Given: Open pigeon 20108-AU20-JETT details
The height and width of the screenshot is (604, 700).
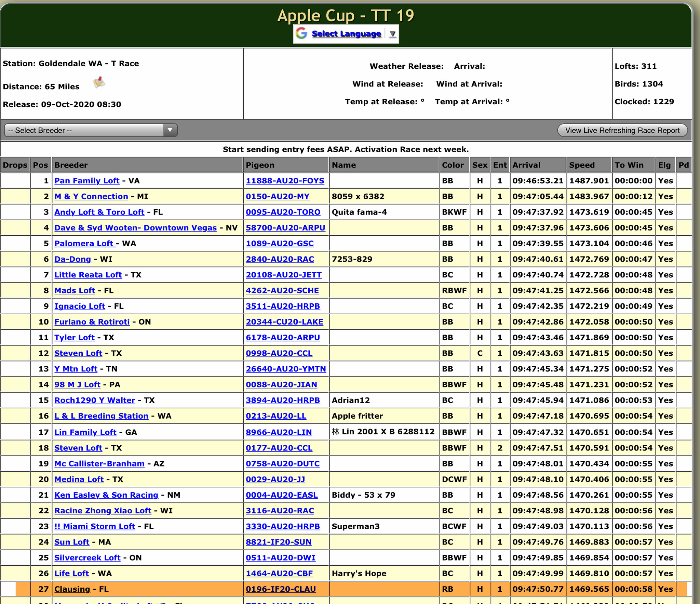Looking at the screenshot, I should pos(284,275).
